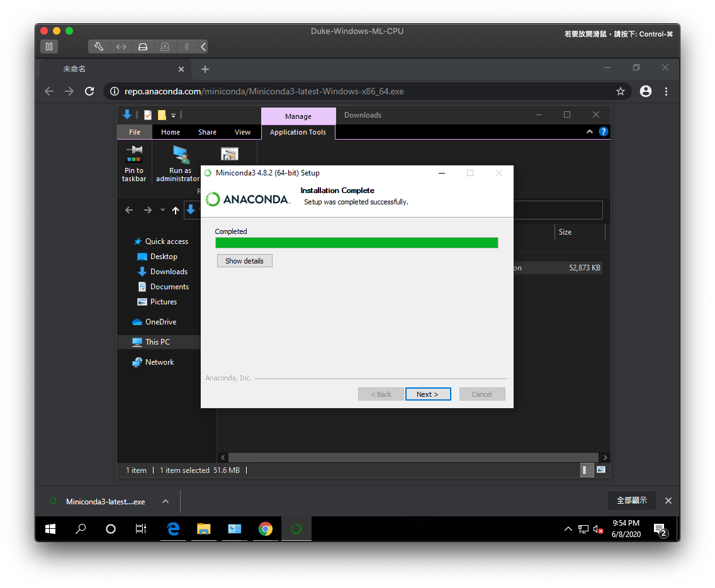Select the Network item in the sidebar

coord(159,362)
